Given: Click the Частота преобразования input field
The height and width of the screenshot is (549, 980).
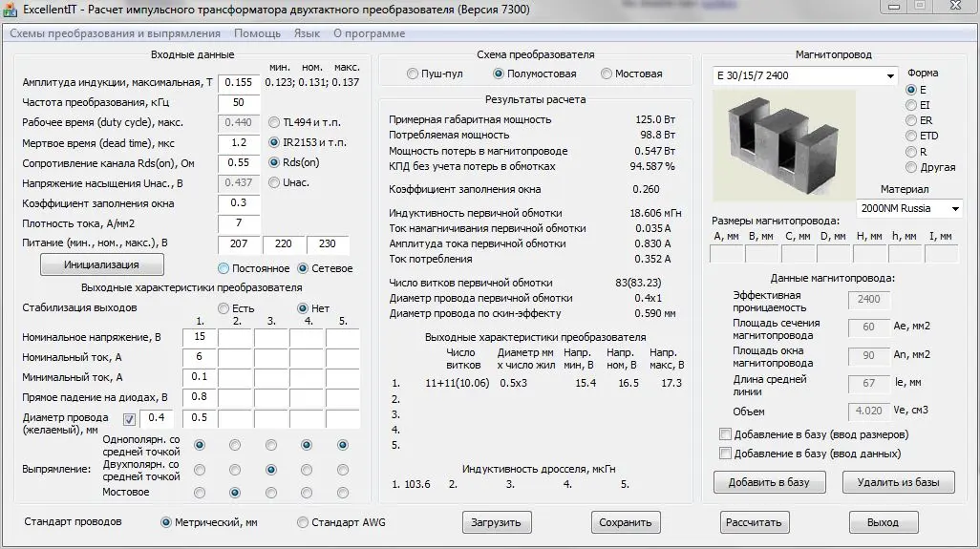Looking at the screenshot, I should [238, 102].
